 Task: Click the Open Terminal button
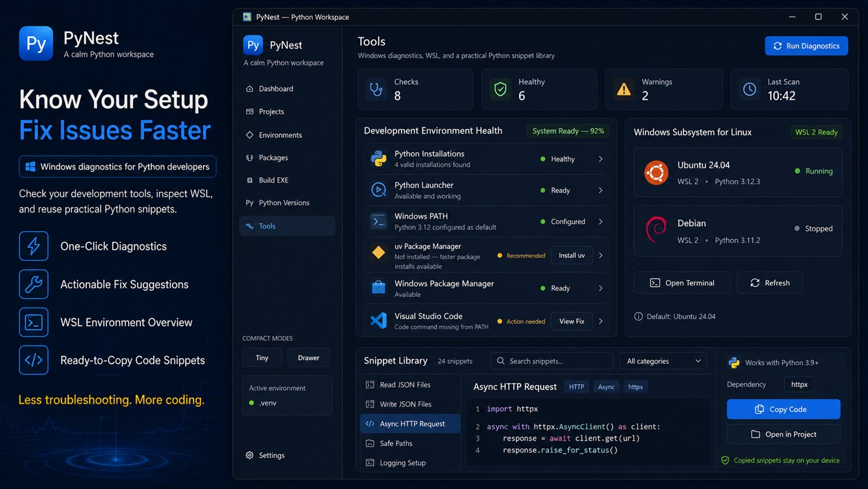pos(682,283)
